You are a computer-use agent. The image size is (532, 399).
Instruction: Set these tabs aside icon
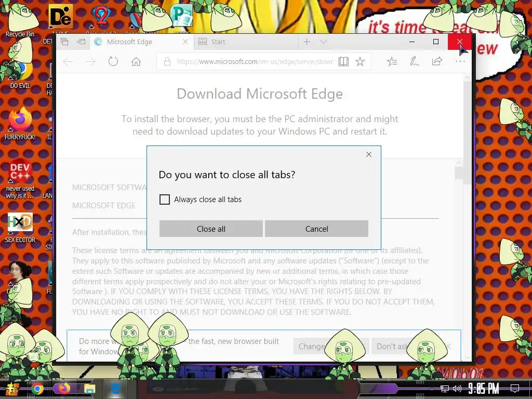(81, 42)
